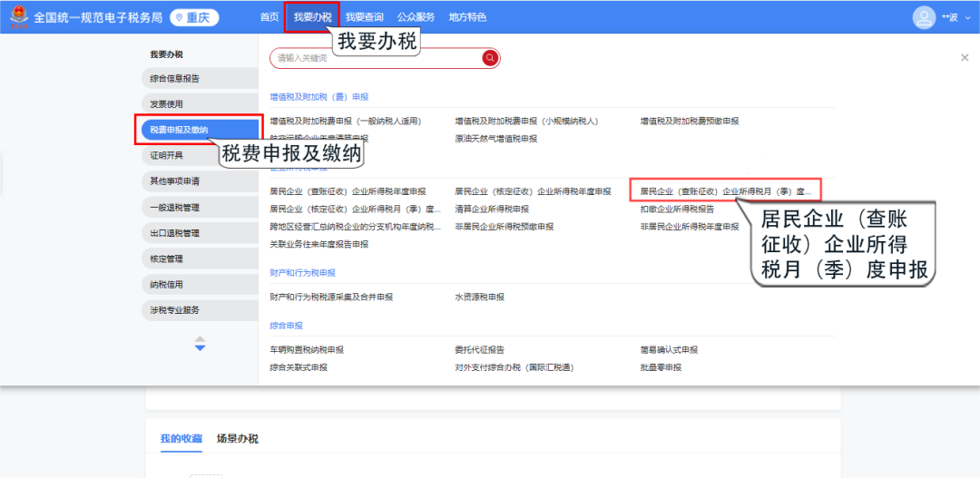980x478 pixels.
Task: Switch to the 场景办税 tab
Action: coord(237,439)
